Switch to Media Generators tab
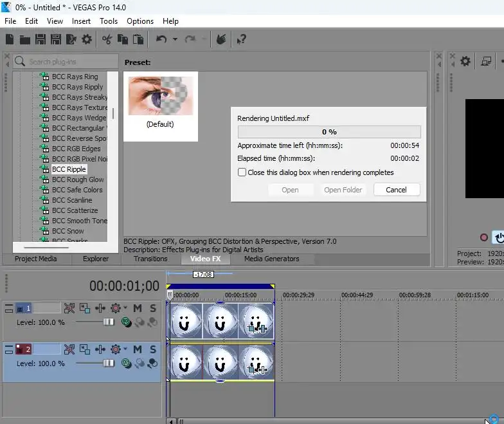This screenshot has width=504, height=424. [x=271, y=259]
